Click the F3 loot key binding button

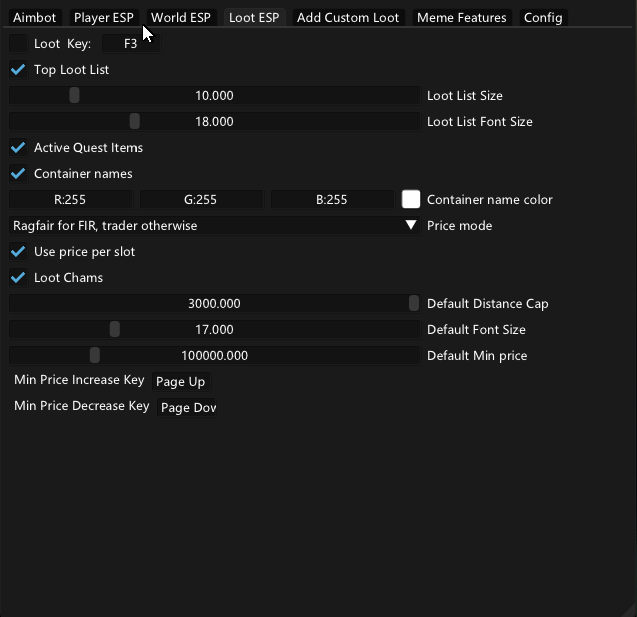coord(130,44)
